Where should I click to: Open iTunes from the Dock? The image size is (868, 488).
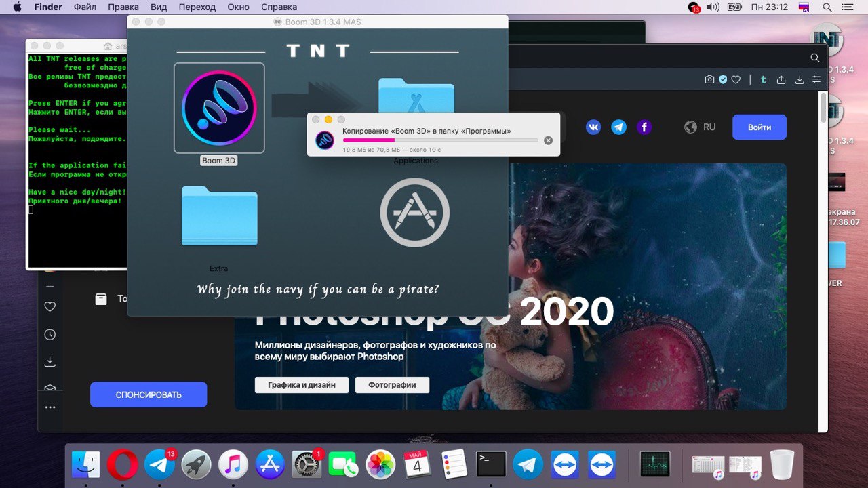pyautogui.click(x=233, y=465)
